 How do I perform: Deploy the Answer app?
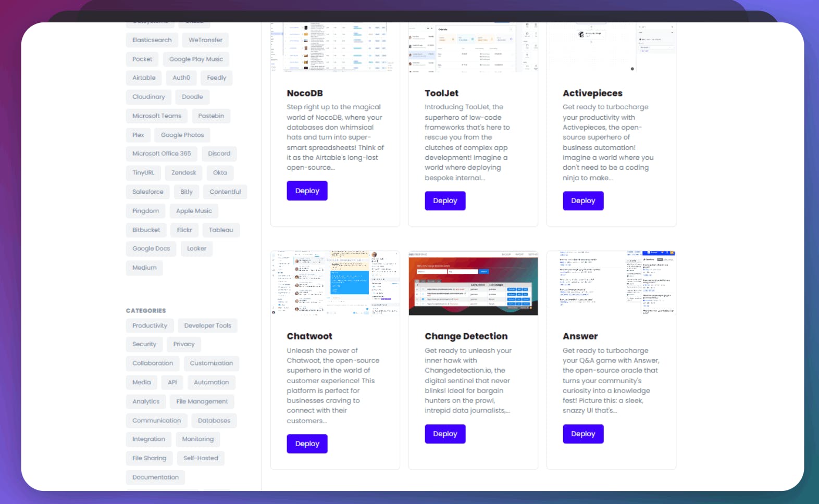pyautogui.click(x=583, y=434)
